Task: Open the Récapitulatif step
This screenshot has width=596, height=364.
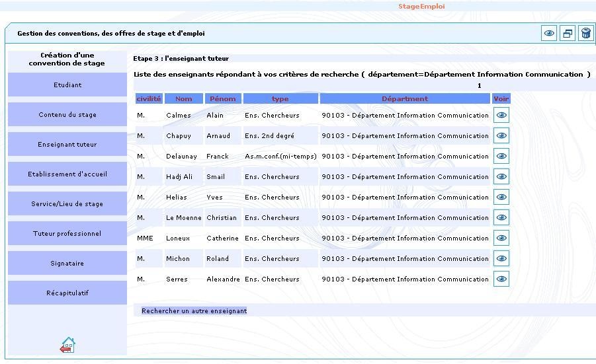Action: 67,293
